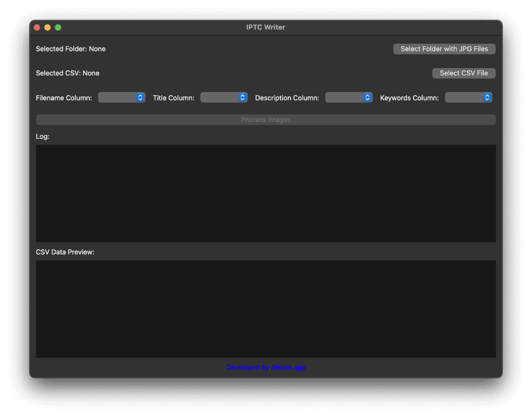
Task: Click Select Folder with JPG Files
Action: point(444,49)
